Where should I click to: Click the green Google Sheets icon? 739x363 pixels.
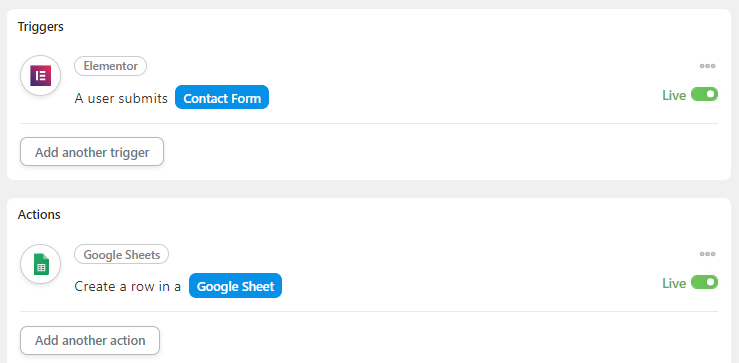pyautogui.click(x=41, y=264)
